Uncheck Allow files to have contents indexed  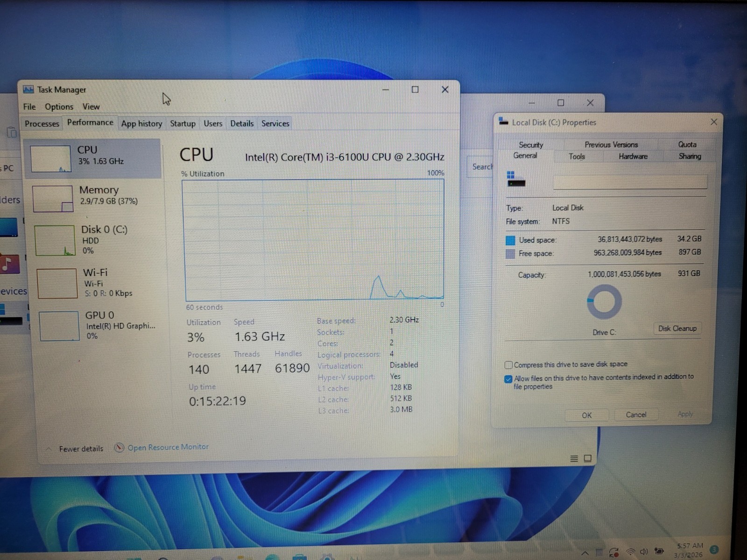click(x=508, y=379)
